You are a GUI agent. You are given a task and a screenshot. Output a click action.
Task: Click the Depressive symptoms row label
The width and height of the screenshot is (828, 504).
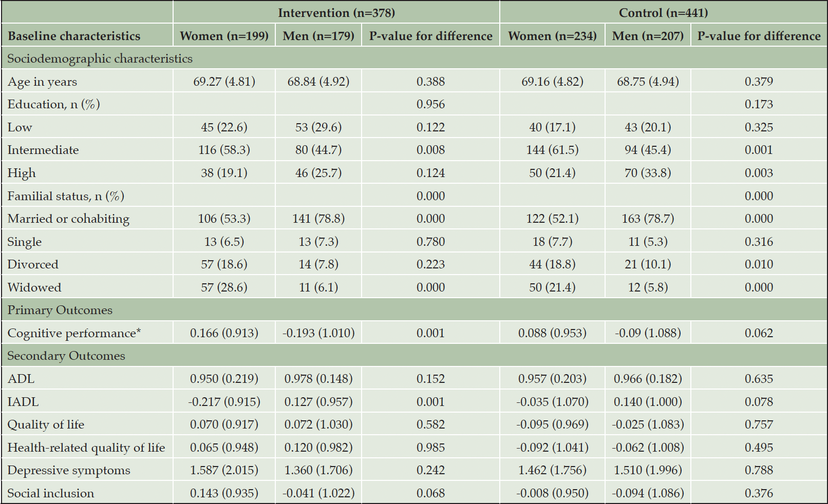click(69, 470)
